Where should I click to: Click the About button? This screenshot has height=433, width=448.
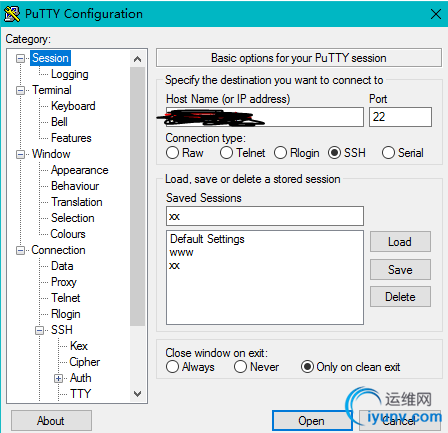point(51,421)
